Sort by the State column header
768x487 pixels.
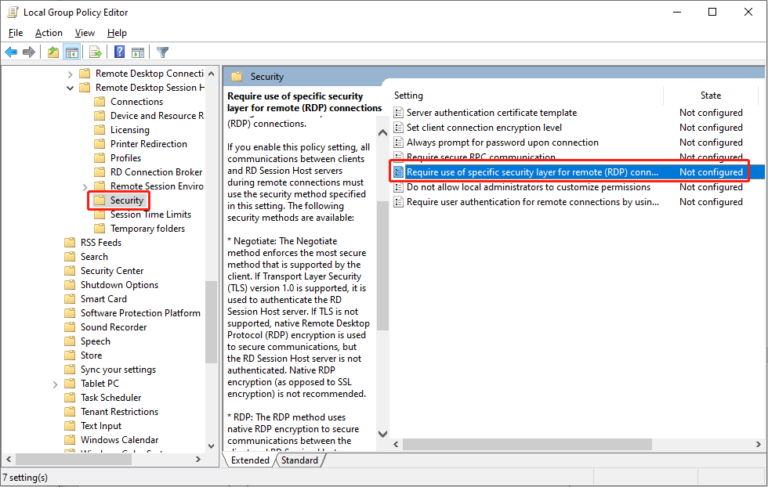pos(710,96)
